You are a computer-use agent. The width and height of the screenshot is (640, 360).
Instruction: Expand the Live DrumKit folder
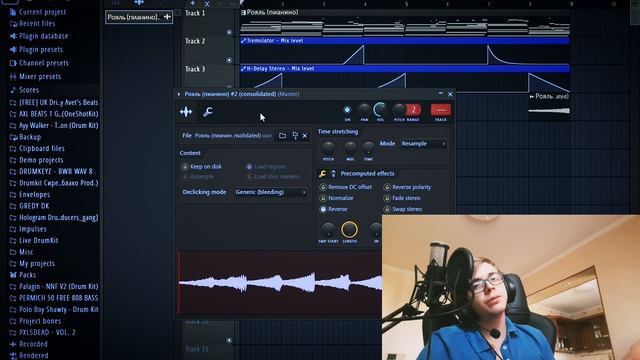coord(34,240)
